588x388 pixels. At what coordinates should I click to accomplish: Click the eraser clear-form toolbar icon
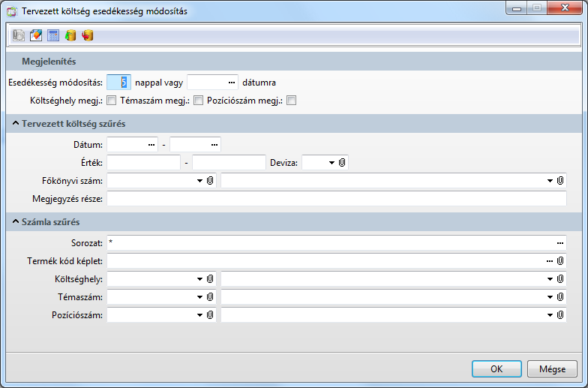click(x=36, y=35)
